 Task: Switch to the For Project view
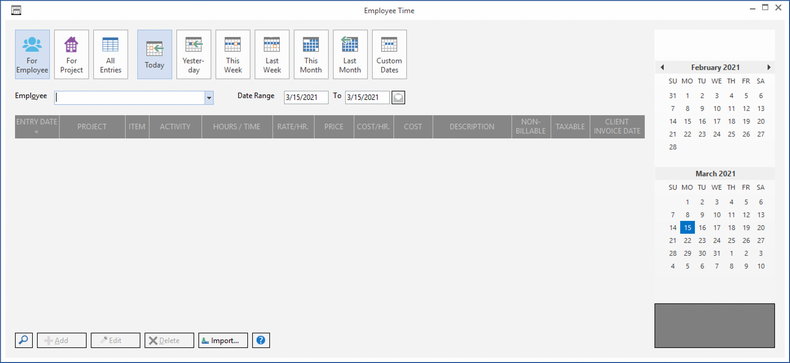(x=72, y=54)
